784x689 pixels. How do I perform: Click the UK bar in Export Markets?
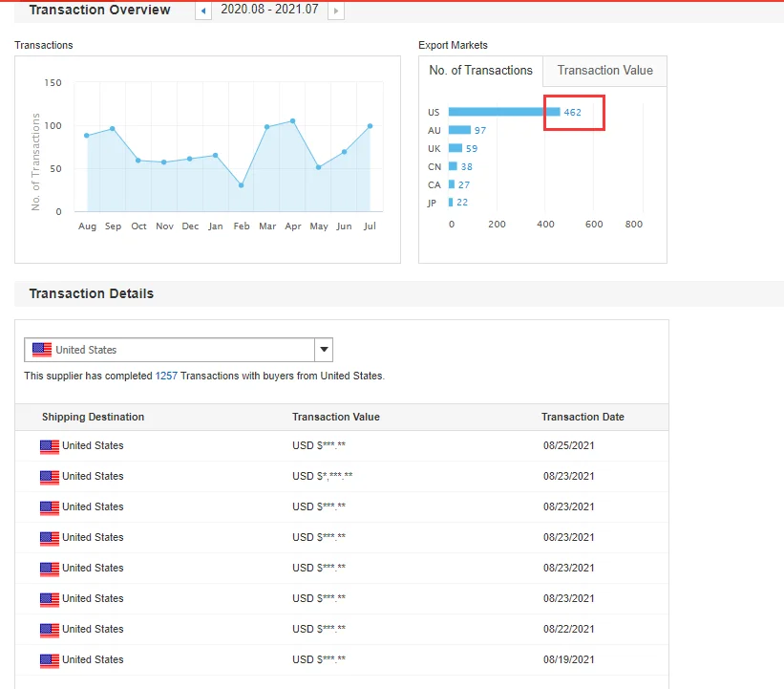456,148
